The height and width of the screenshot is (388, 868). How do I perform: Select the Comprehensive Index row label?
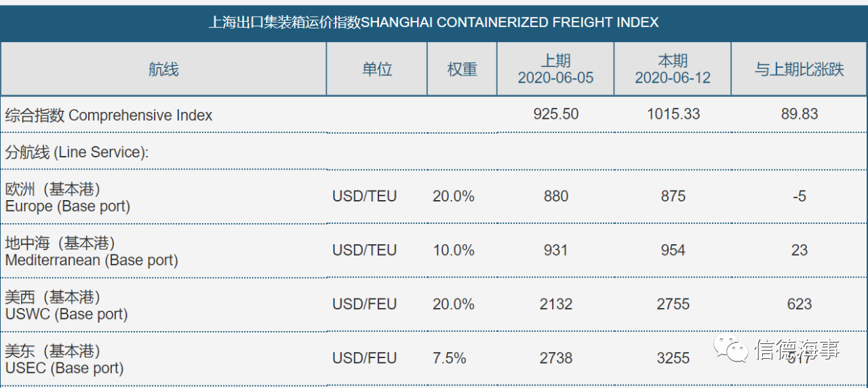click(109, 115)
